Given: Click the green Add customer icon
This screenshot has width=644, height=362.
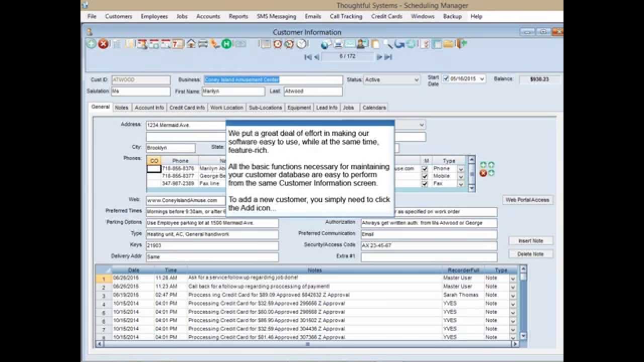Looking at the screenshot, I should pos(91,44).
